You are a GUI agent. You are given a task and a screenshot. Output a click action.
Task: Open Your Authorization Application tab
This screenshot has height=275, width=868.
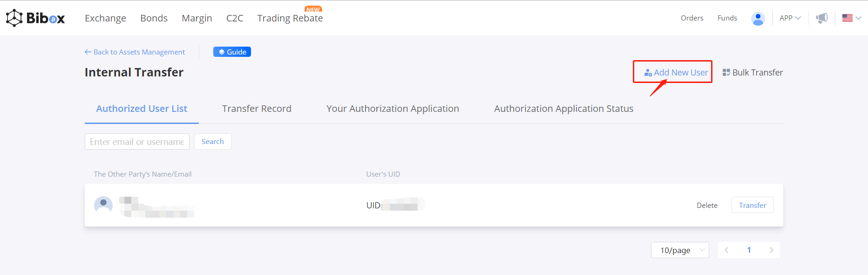[x=393, y=109]
